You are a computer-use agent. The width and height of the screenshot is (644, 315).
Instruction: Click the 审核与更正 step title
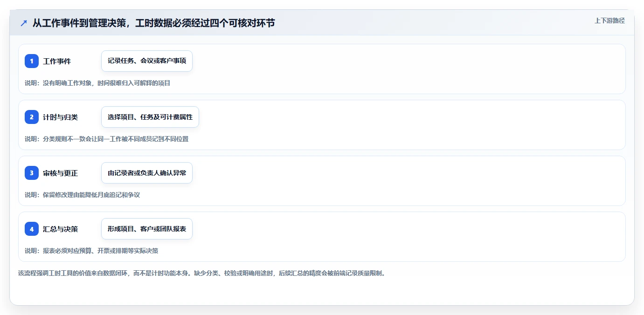pyautogui.click(x=61, y=173)
